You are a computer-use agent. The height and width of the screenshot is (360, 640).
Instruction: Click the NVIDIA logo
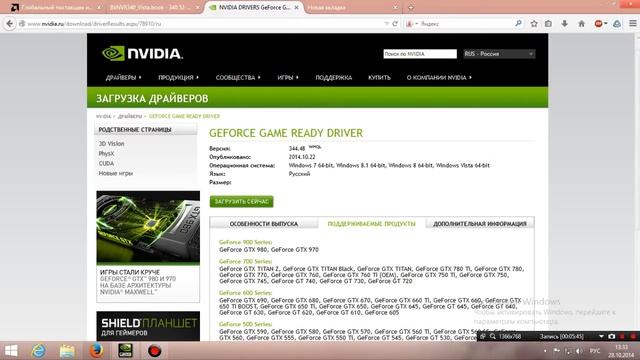[x=142, y=53]
